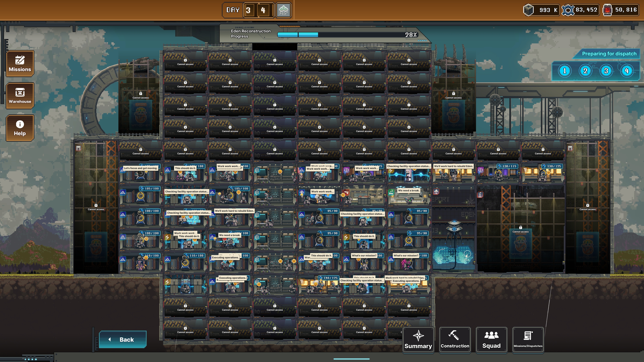Open the Squad panel
644x362 pixels.
[x=491, y=340]
